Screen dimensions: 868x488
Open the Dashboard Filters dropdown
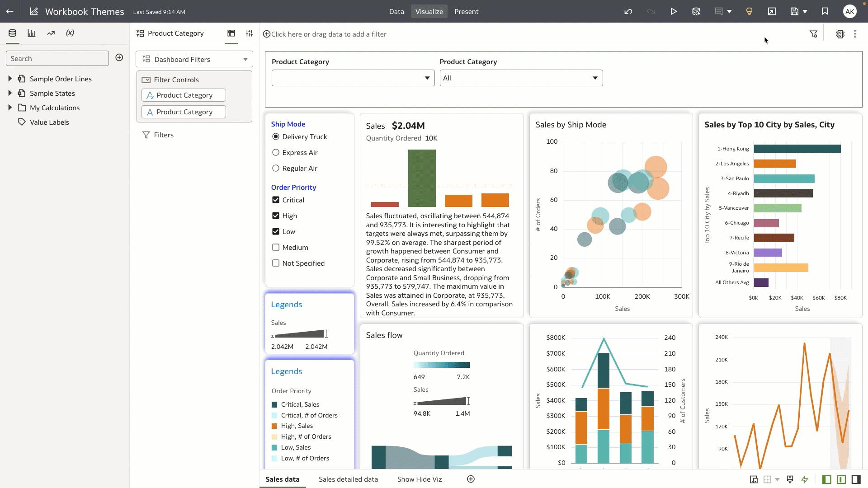pos(194,59)
